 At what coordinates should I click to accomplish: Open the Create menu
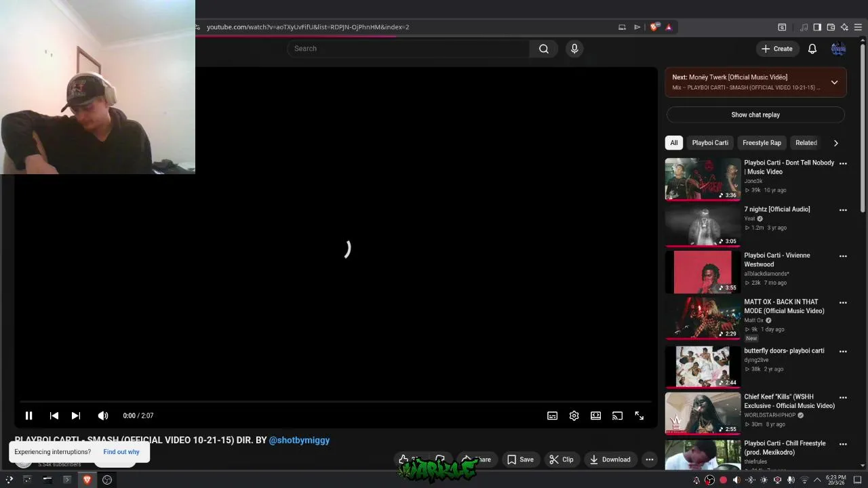point(777,49)
